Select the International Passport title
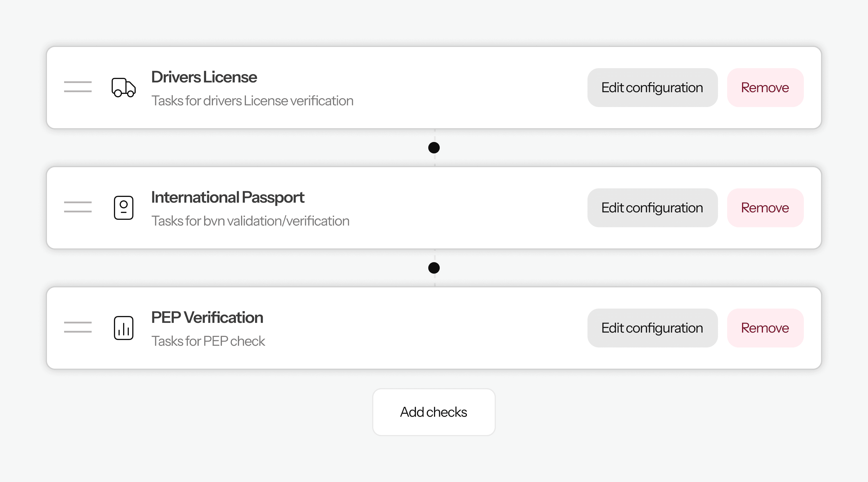The image size is (868, 482). (x=227, y=197)
